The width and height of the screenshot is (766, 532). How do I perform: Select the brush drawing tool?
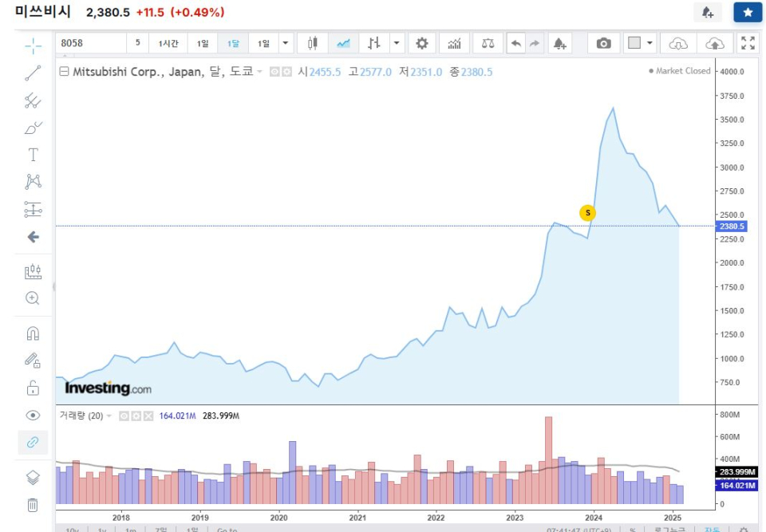point(33,128)
